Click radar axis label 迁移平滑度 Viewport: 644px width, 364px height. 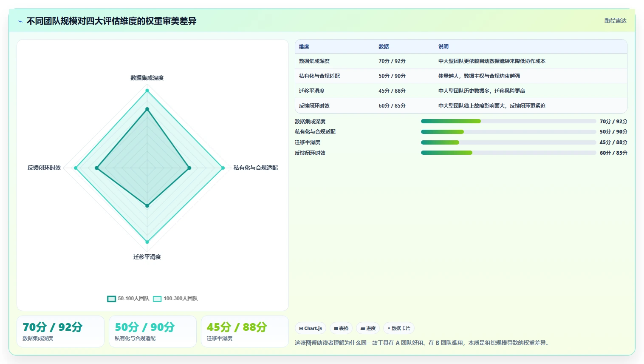[x=147, y=257]
